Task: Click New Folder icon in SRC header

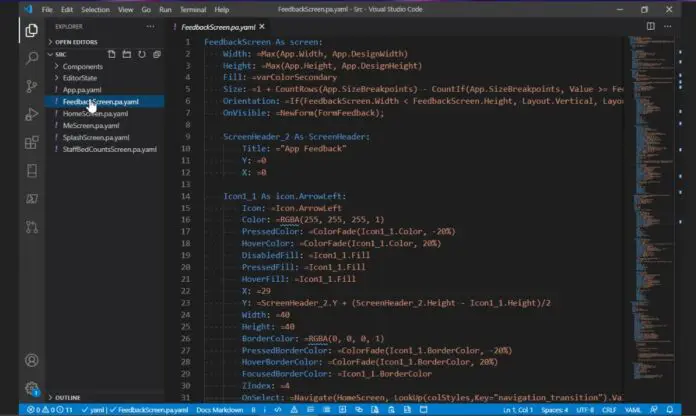Action: pyautogui.click(x=127, y=54)
